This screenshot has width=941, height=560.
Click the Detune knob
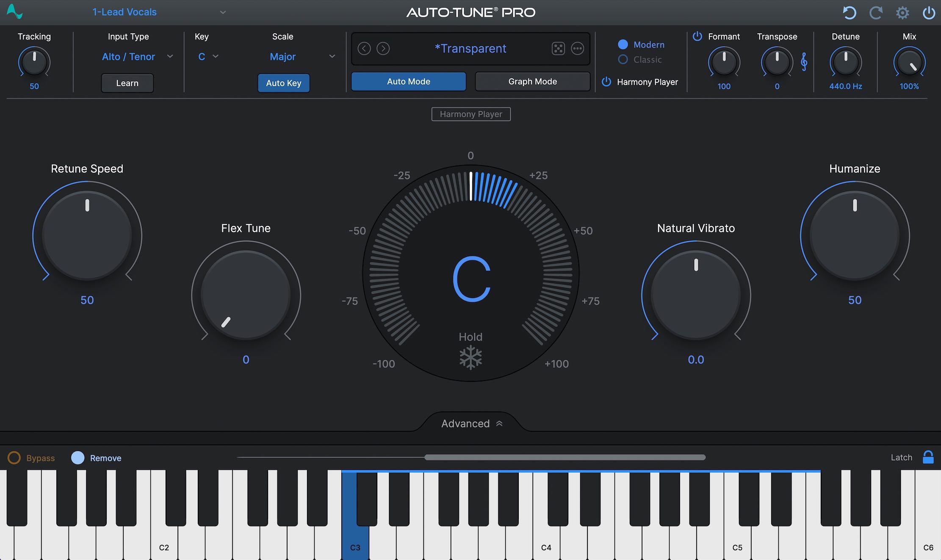pyautogui.click(x=846, y=63)
